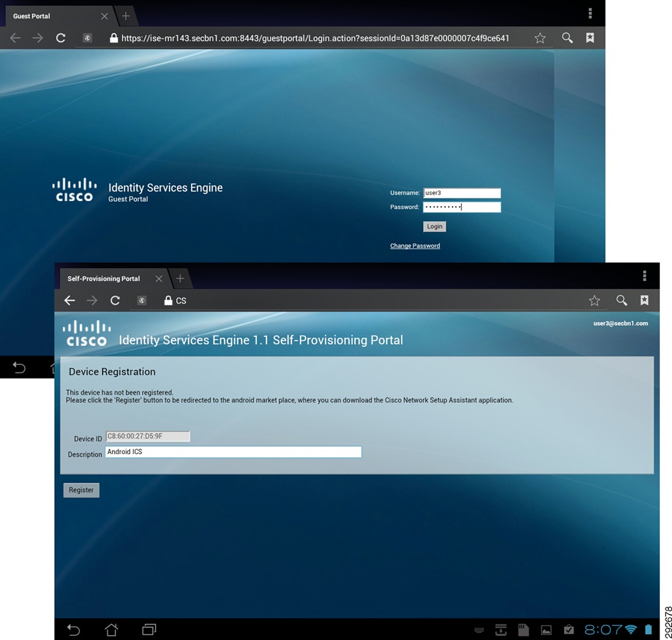Screen dimensions: 672x640
Task: Go forward in the Self-Provisioning Portal window
Action: click(91, 300)
